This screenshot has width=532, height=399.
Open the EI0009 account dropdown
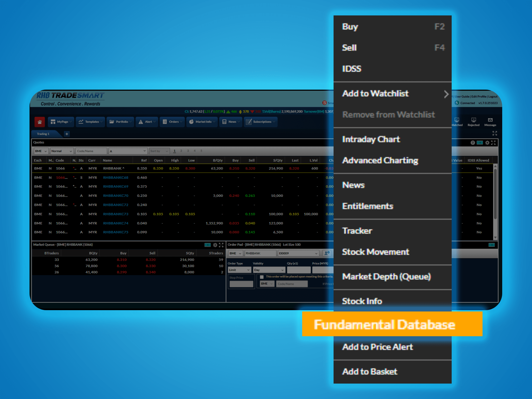pos(298,253)
